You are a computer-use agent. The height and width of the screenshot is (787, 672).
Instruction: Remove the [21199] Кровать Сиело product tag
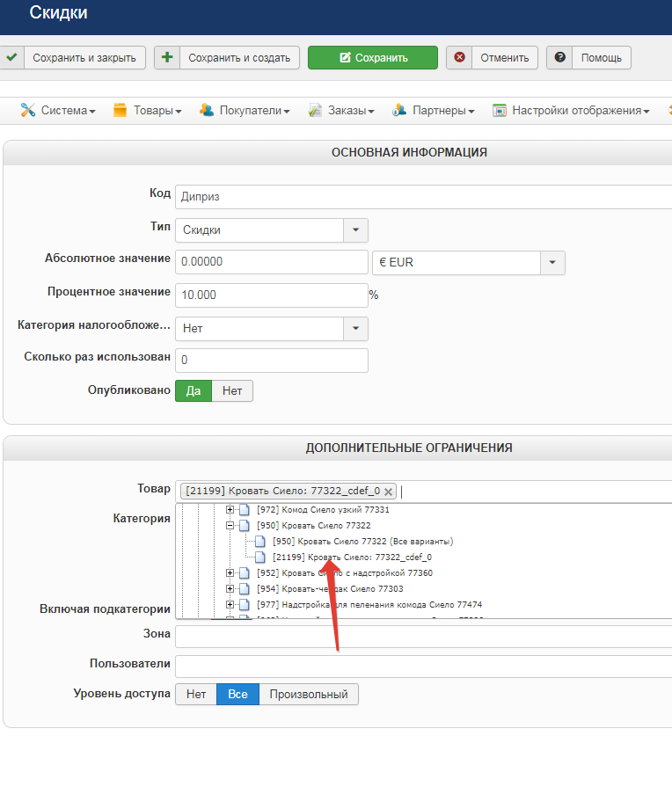click(x=388, y=492)
